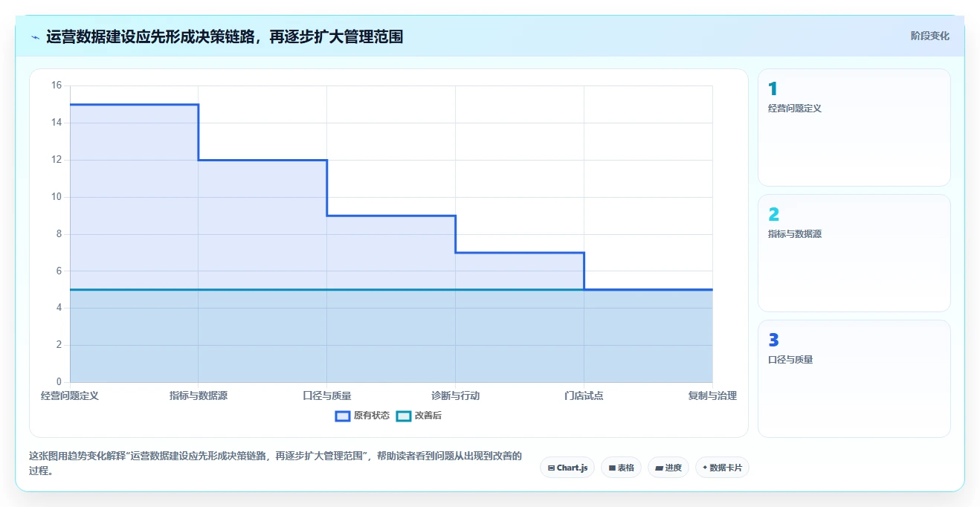Click the blue 原有状态 legend swatch
The width and height of the screenshot is (980, 507).
[x=343, y=416]
